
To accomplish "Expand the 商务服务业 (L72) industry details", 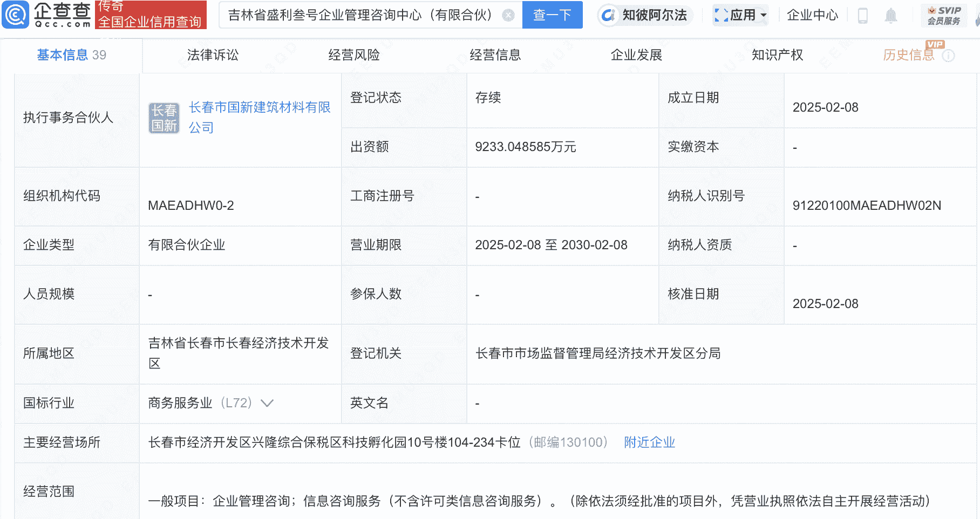I will (267, 403).
